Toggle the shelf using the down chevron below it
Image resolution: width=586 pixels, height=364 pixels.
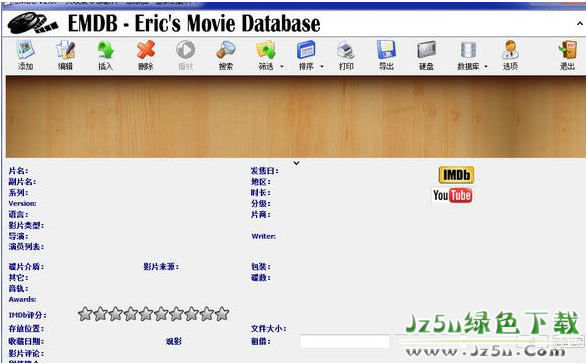pos(296,163)
